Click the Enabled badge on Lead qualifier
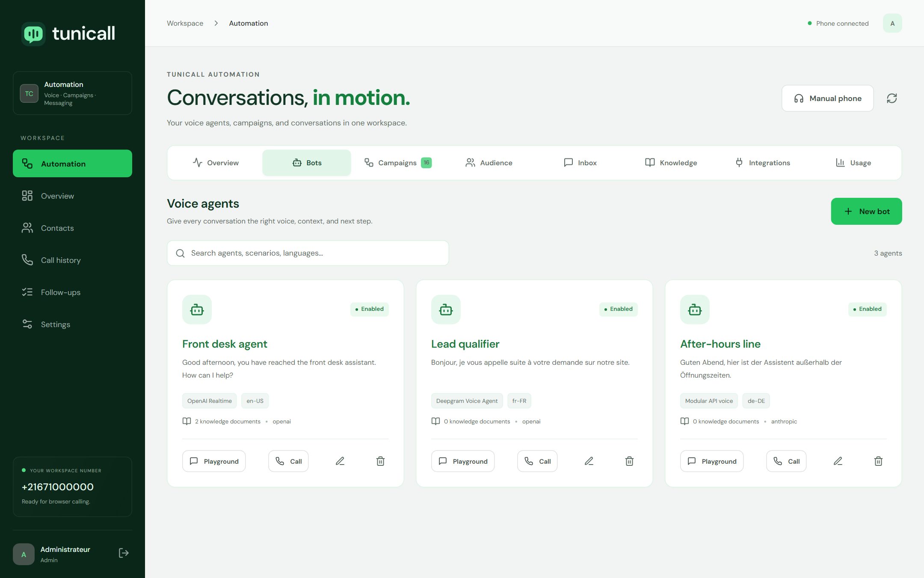This screenshot has width=924, height=578. [618, 309]
